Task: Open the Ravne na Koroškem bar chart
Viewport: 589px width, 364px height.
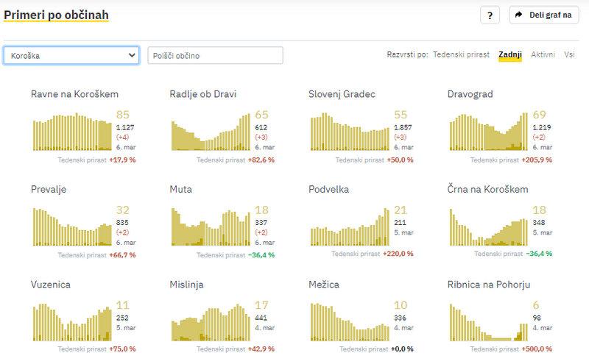Action: (x=71, y=132)
